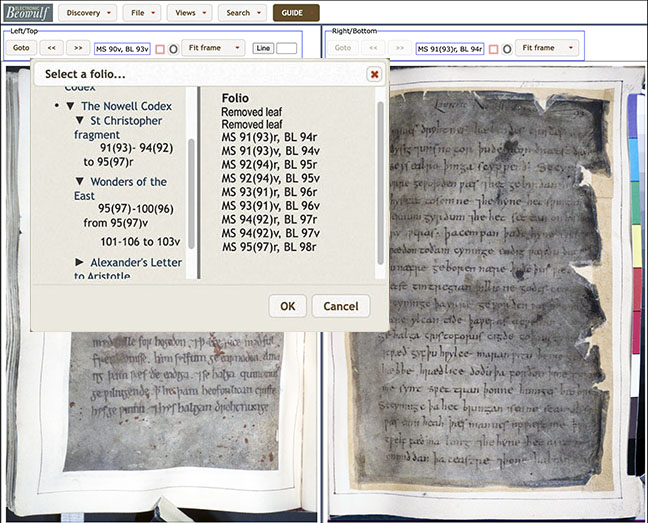The width and height of the screenshot is (648, 523).
Task: Toggle the red square in left panel
Action: pyautogui.click(x=160, y=49)
